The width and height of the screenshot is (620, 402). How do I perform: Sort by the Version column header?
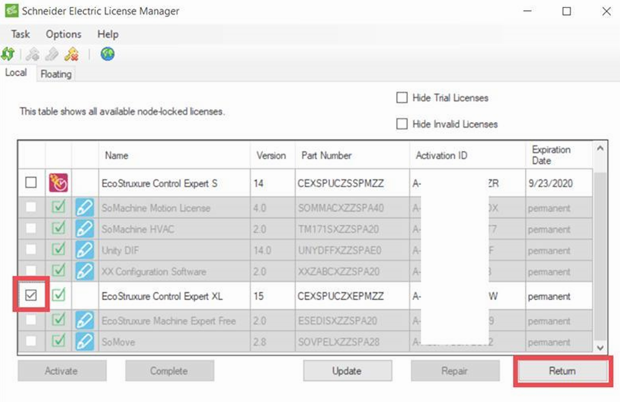click(x=272, y=155)
